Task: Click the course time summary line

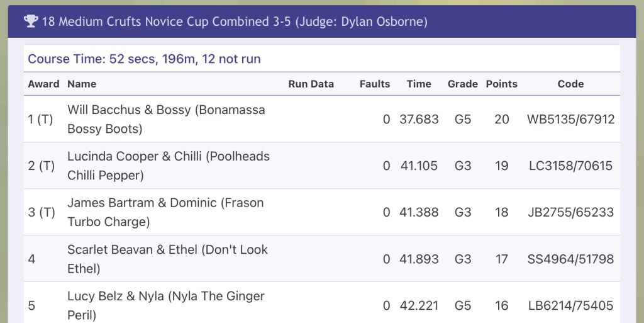Action: click(144, 59)
